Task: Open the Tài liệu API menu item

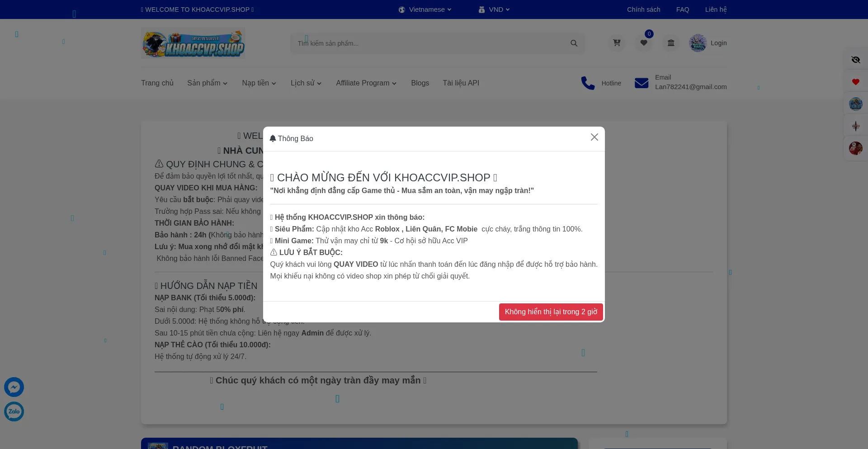Action: point(461,83)
